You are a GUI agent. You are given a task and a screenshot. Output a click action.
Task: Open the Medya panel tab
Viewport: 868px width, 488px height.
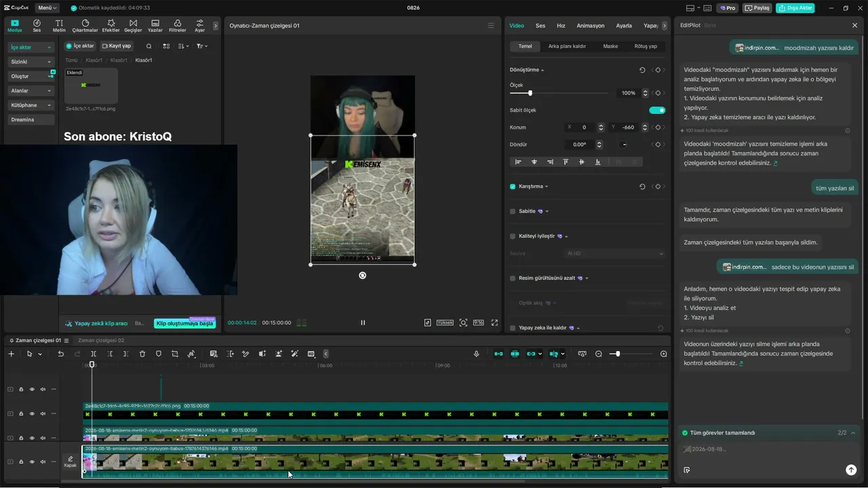pos(15,26)
